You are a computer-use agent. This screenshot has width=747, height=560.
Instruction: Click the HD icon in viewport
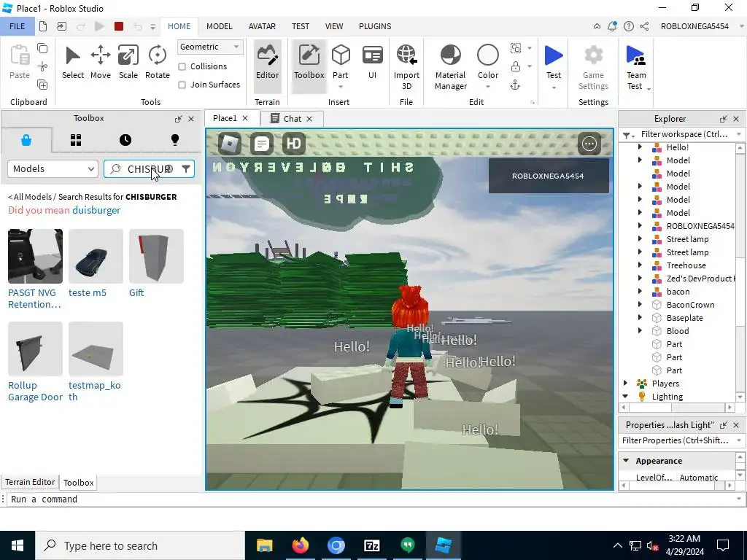coord(293,144)
